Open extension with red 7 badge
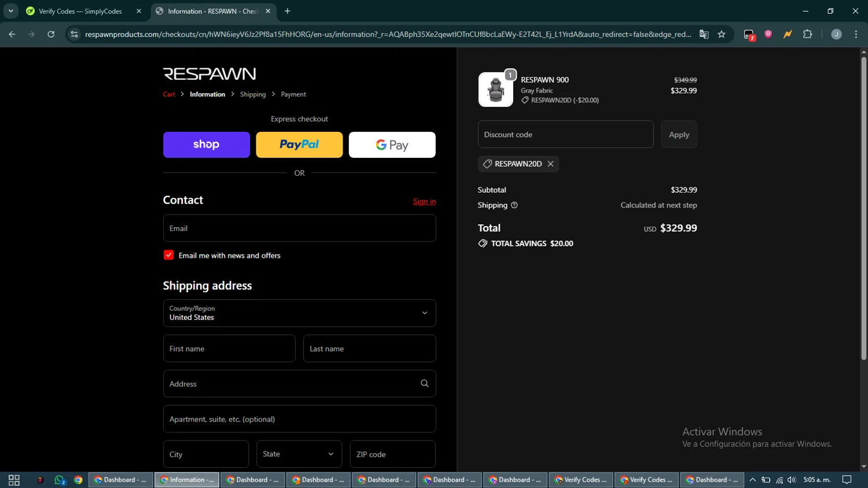Viewport: 868px width, 488px height. click(749, 35)
